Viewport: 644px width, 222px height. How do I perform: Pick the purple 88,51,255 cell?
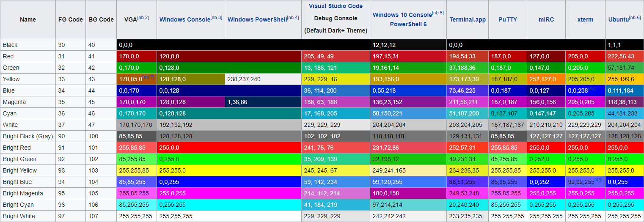tap(468, 182)
